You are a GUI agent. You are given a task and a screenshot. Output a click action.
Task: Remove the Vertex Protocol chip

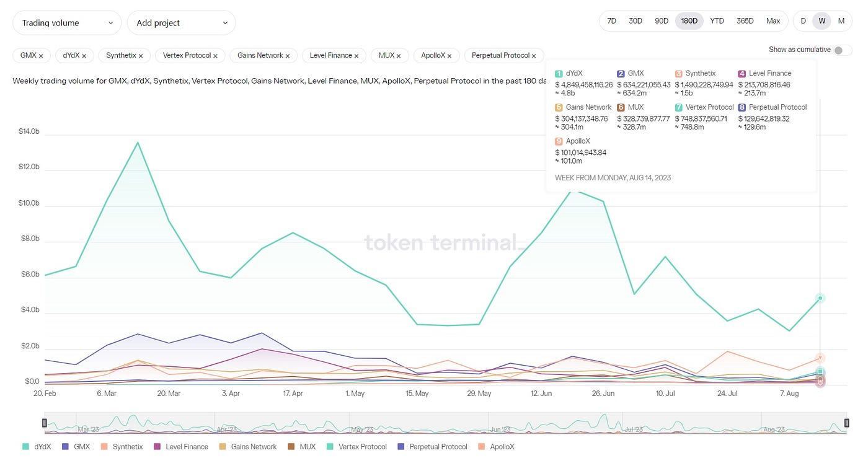[x=215, y=56]
